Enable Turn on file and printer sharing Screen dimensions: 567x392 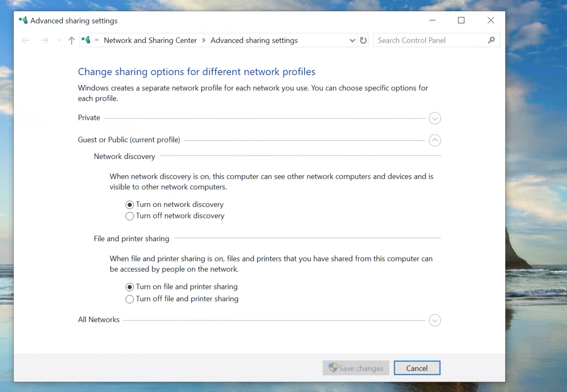click(x=130, y=287)
